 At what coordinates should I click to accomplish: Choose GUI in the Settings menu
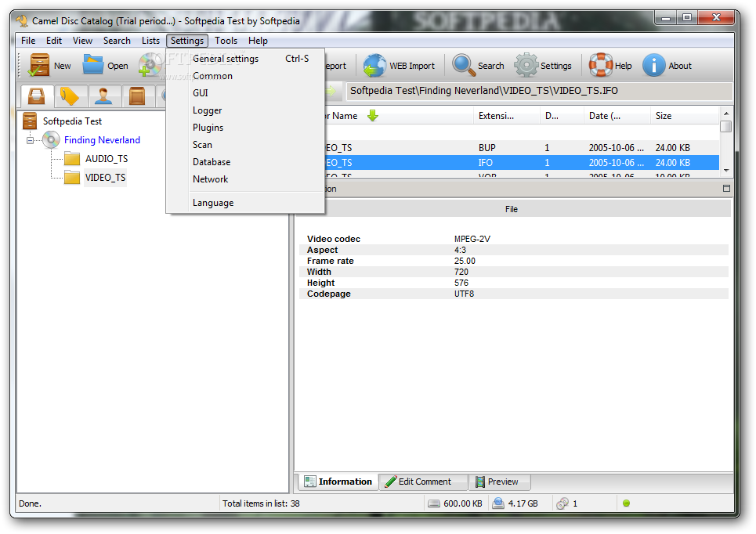coord(245,93)
